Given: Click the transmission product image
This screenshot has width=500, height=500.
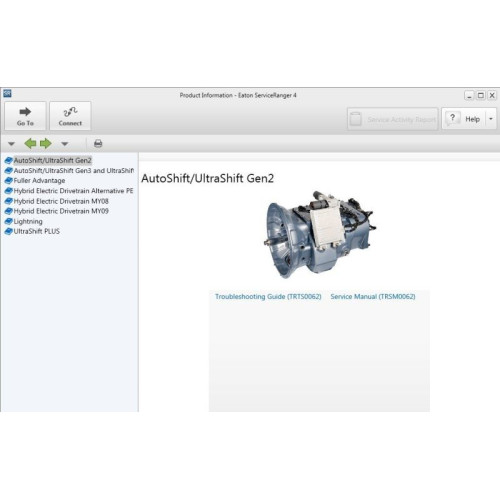Looking at the screenshot, I should [x=319, y=234].
